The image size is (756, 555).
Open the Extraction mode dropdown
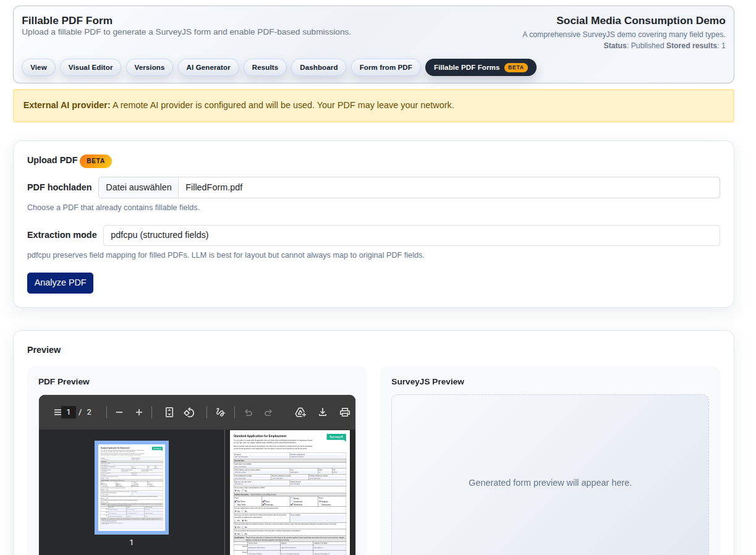(x=412, y=235)
